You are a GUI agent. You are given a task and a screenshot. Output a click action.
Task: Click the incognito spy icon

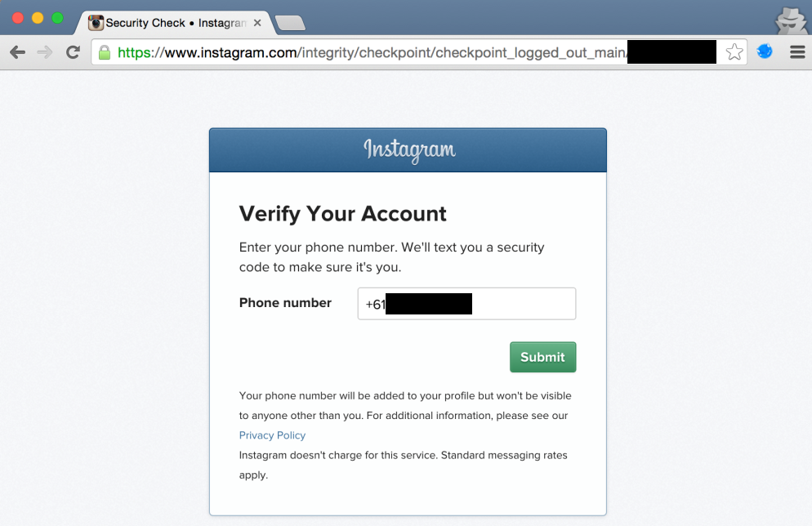click(x=792, y=21)
